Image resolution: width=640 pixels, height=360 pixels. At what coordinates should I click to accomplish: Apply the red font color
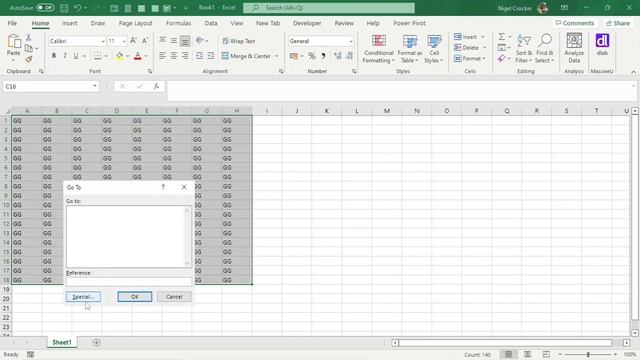click(x=138, y=56)
